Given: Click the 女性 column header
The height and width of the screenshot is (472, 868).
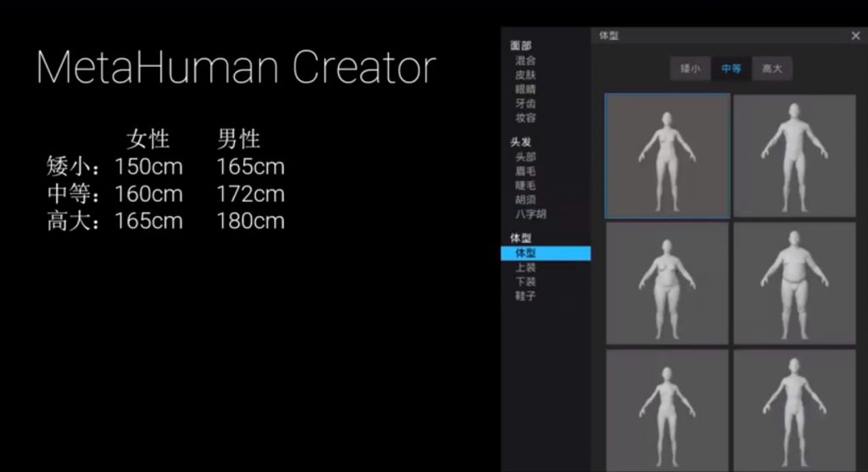Looking at the screenshot, I should pos(147,138).
